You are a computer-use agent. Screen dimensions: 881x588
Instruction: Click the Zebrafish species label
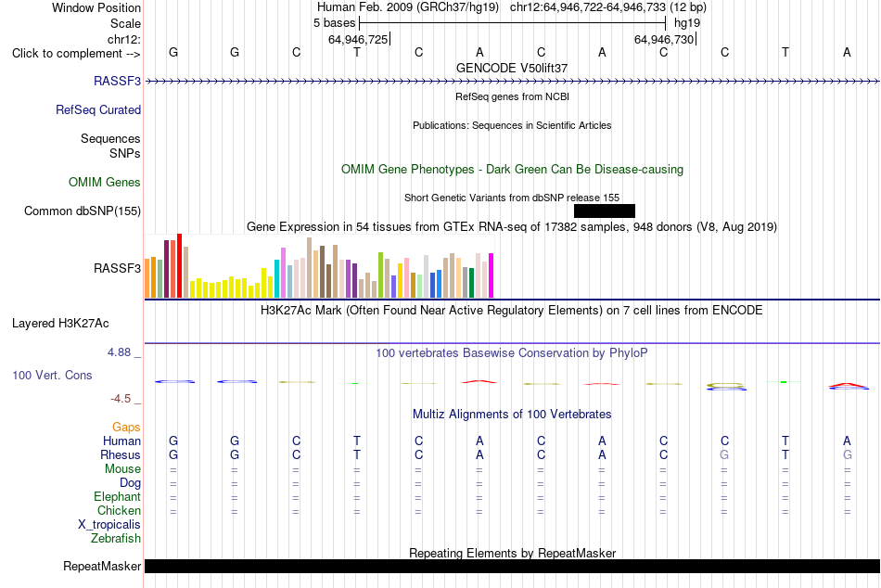[116, 538]
